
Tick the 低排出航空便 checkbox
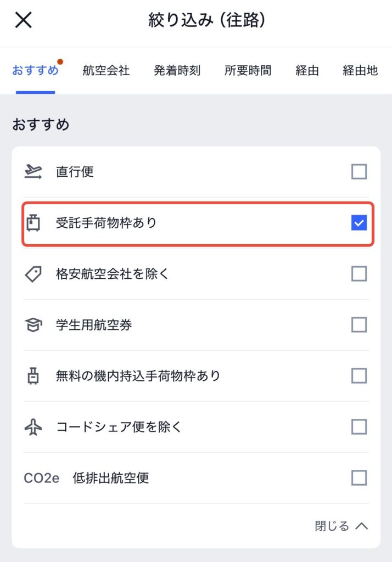tap(359, 478)
